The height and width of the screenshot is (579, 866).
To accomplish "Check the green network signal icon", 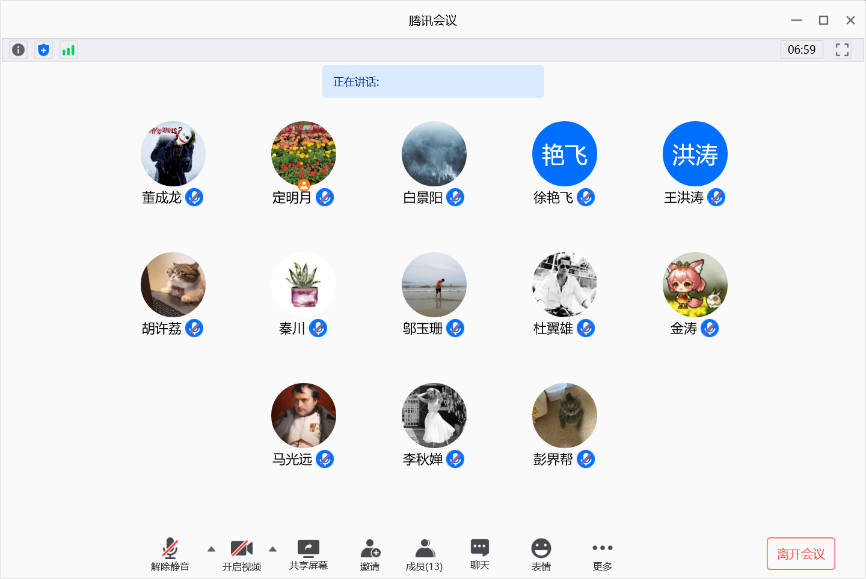I will coord(68,50).
